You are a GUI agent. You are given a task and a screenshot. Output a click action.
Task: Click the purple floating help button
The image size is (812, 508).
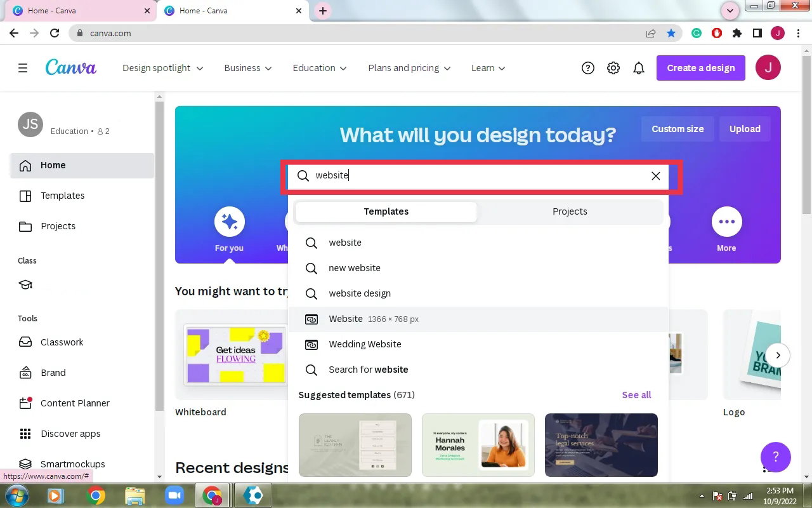click(x=775, y=457)
